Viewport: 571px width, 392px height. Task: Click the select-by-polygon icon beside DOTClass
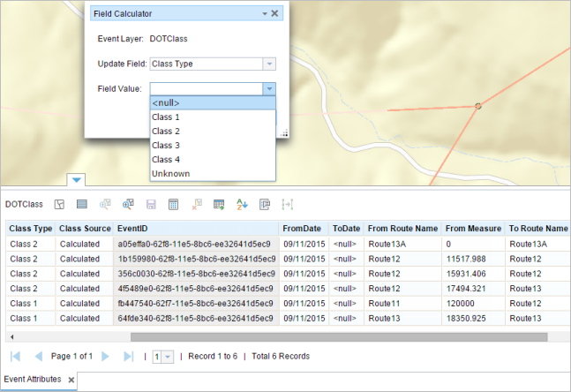pos(60,204)
